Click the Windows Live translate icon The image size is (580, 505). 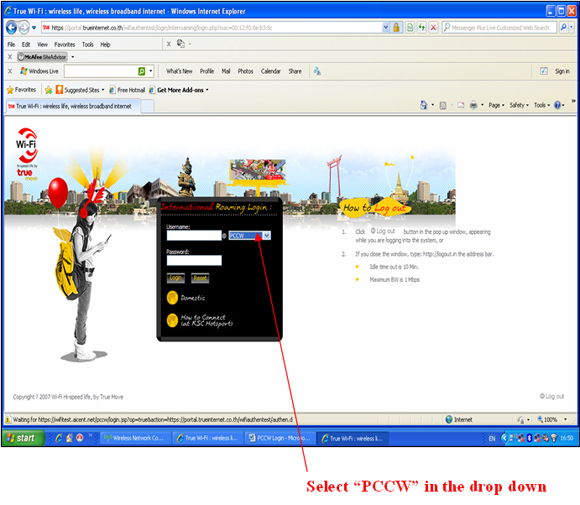click(x=317, y=71)
